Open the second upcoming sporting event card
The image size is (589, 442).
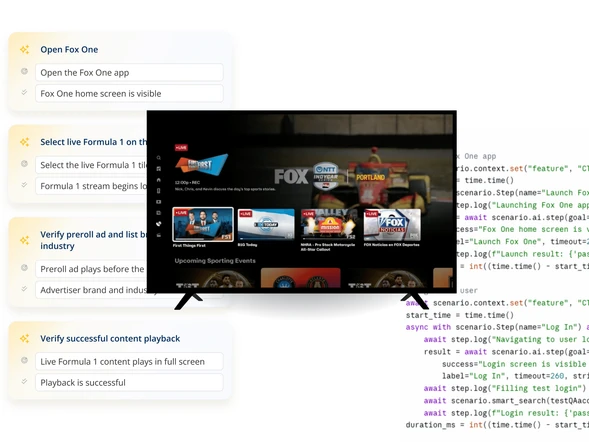(301, 278)
